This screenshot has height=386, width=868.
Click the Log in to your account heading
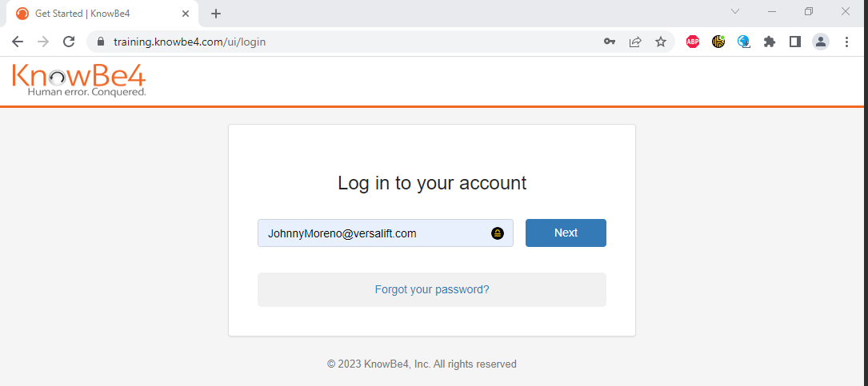click(x=432, y=182)
